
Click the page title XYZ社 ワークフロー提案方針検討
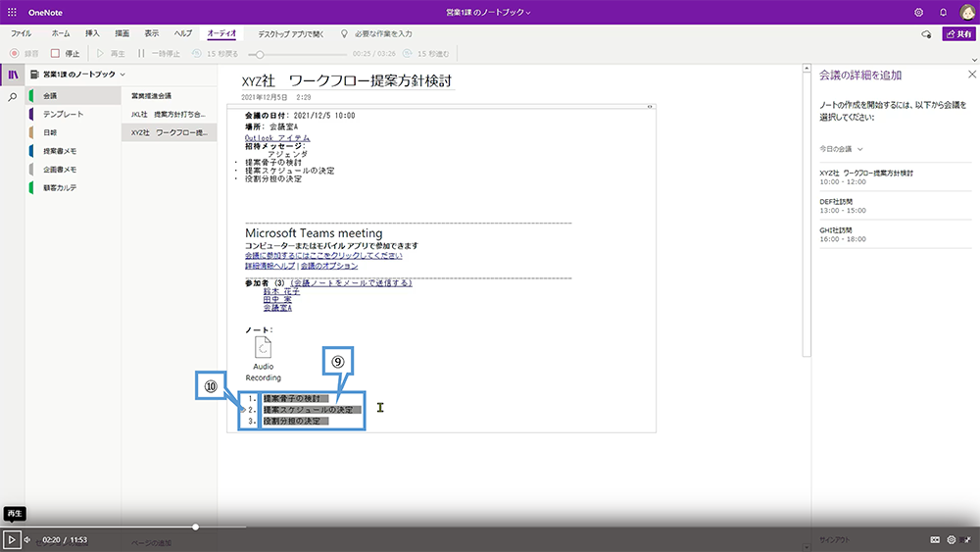(x=347, y=80)
